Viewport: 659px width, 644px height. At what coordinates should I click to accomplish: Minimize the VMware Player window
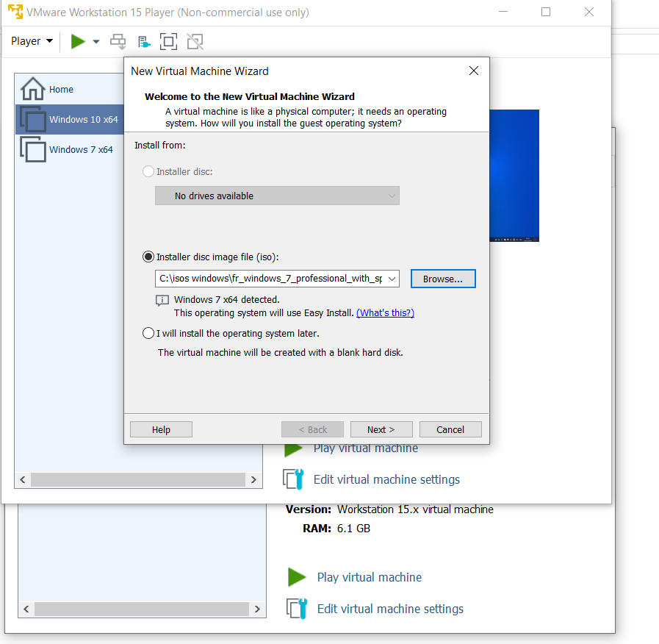click(503, 12)
